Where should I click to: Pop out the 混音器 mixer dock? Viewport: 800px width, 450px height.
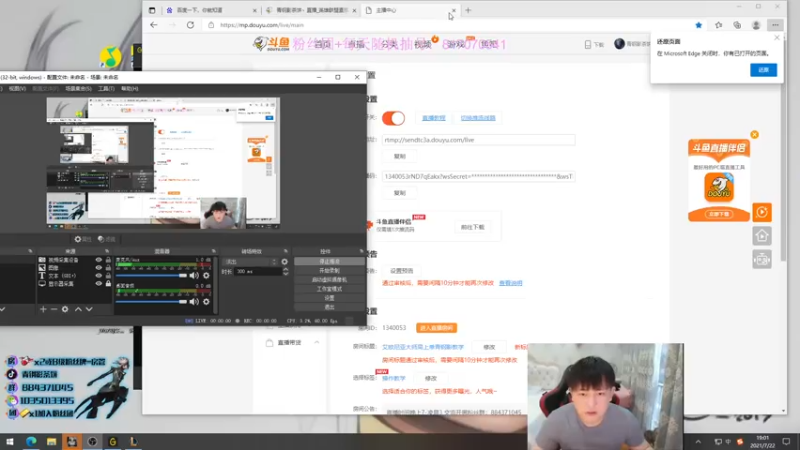coord(214,251)
